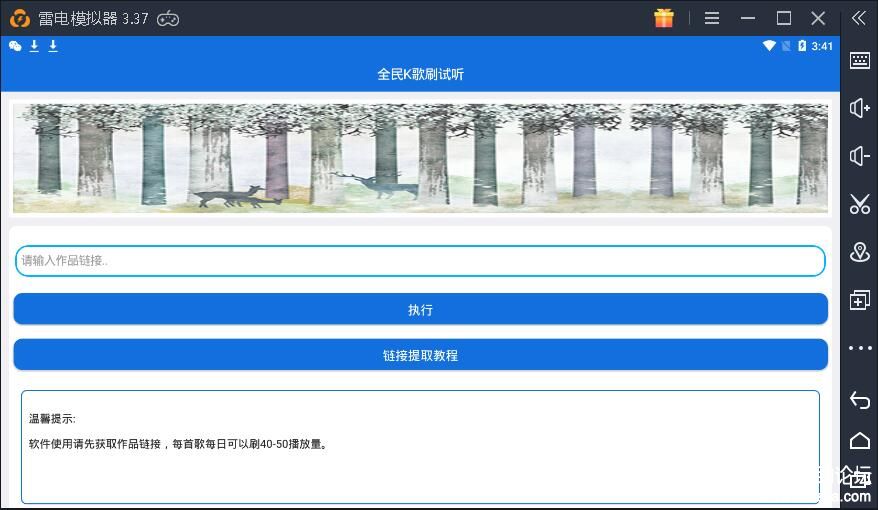878x510 pixels.
Task: Collapse the right sidebar with double chevron
Action: [x=859, y=18]
